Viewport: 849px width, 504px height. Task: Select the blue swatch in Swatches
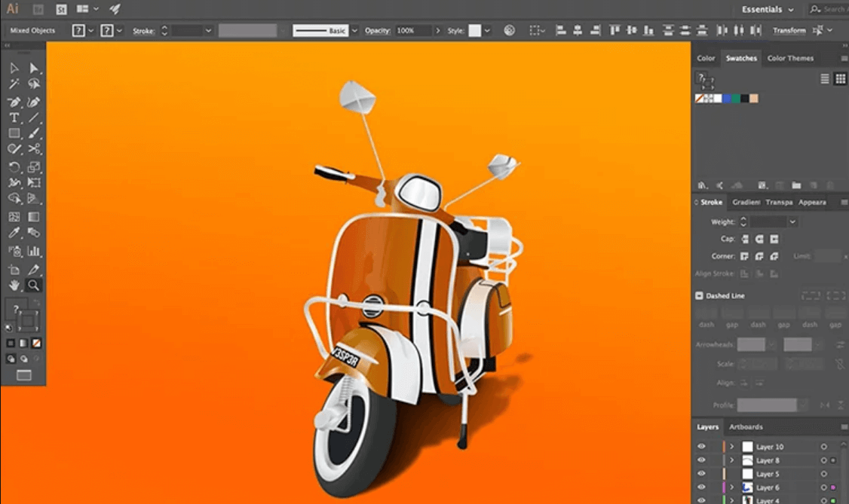tap(727, 99)
